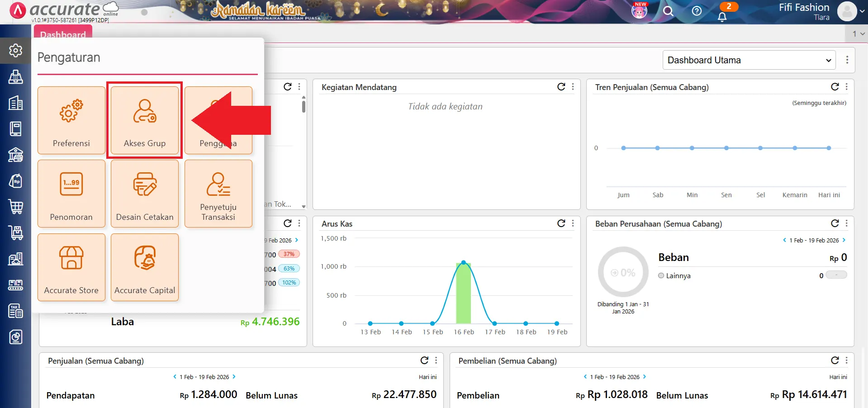Refresh the Arus Kas widget
868x408 pixels.
pyautogui.click(x=561, y=223)
